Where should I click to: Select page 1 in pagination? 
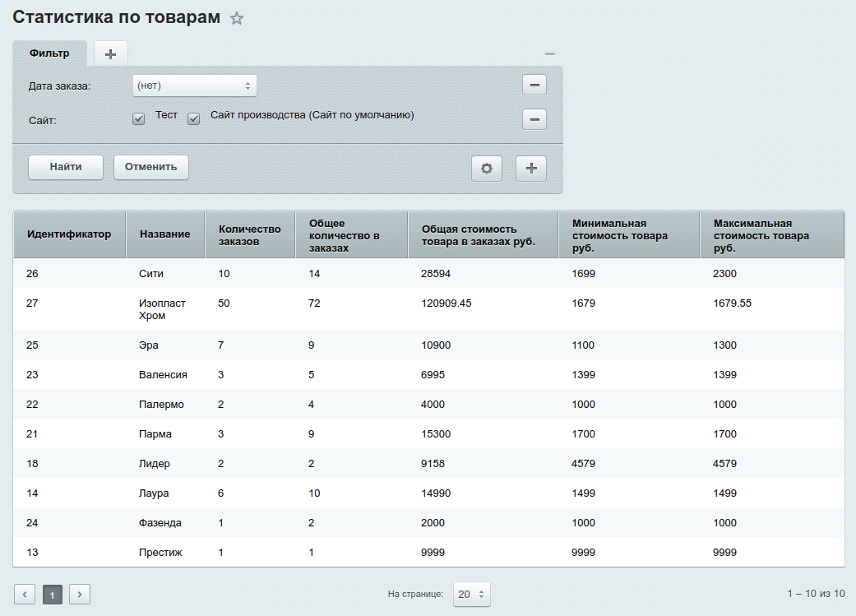click(53, 594)
